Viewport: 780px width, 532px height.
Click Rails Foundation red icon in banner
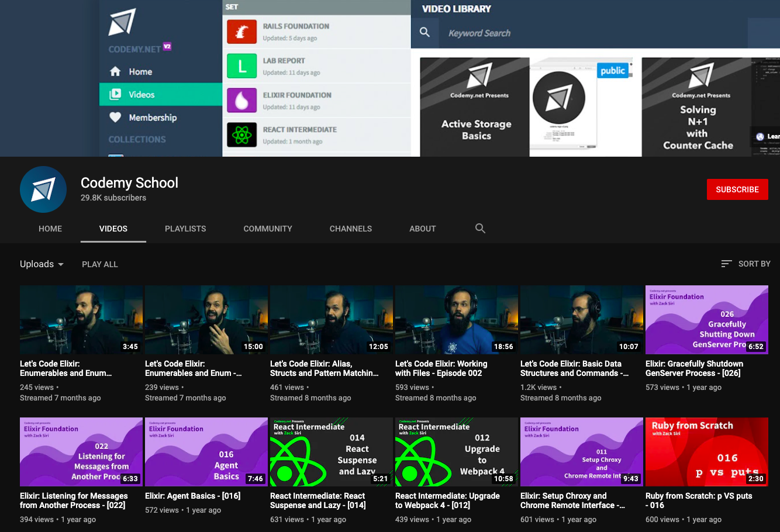point(242,32)
